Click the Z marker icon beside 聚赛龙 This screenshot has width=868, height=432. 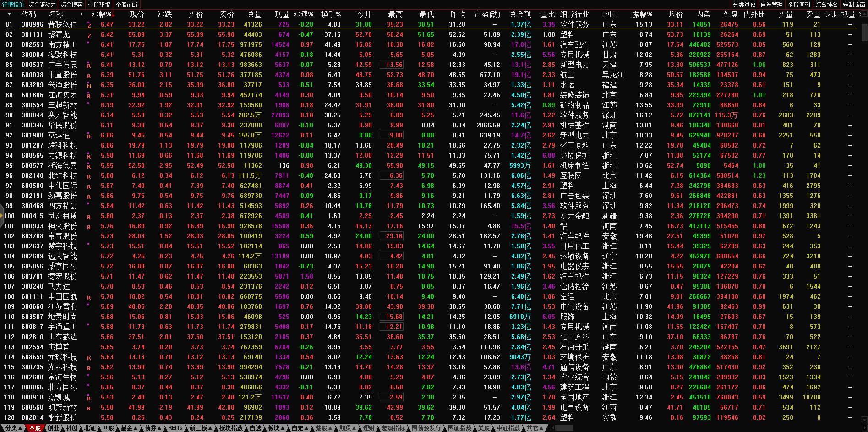point(89,35)
